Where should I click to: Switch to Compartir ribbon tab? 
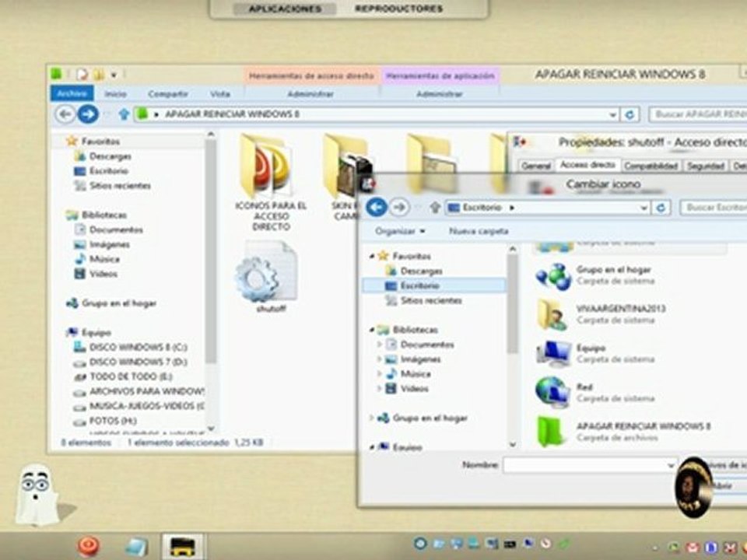click(168, 94)
